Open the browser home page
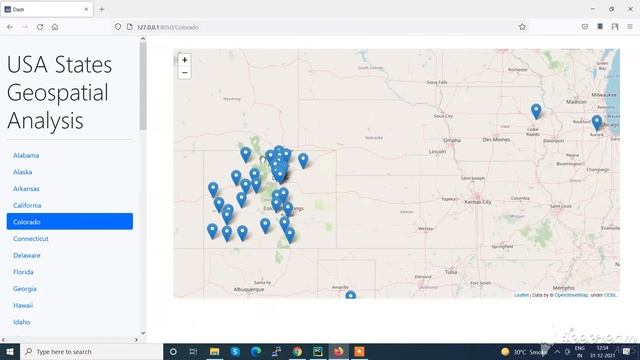Screen dimensions: 640x360 pyautogui.click(x=55, y=27)
